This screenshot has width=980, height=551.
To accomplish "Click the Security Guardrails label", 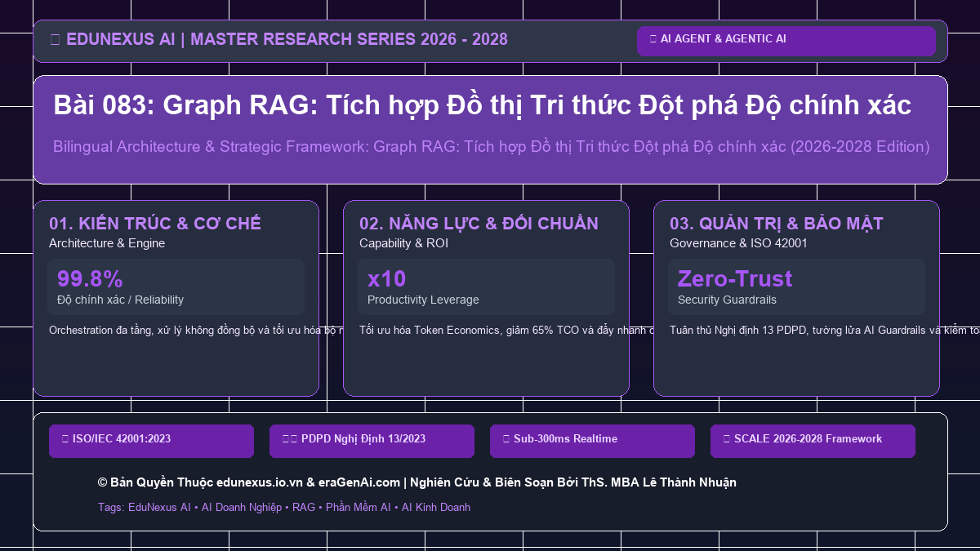I will [727, 300].
